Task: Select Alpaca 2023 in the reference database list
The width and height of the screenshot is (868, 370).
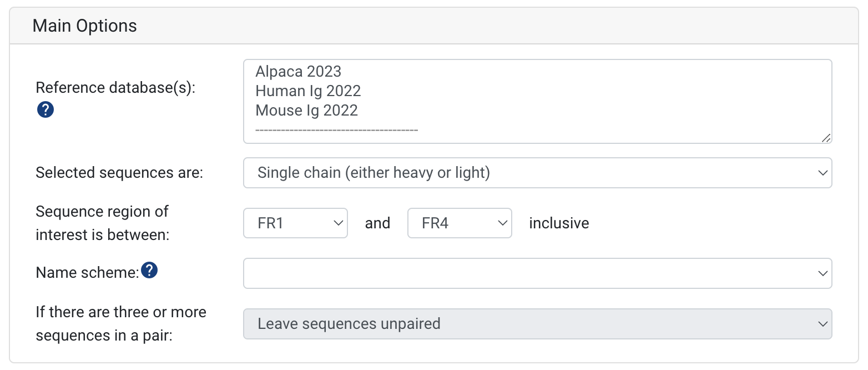Action: coord(298,71)
